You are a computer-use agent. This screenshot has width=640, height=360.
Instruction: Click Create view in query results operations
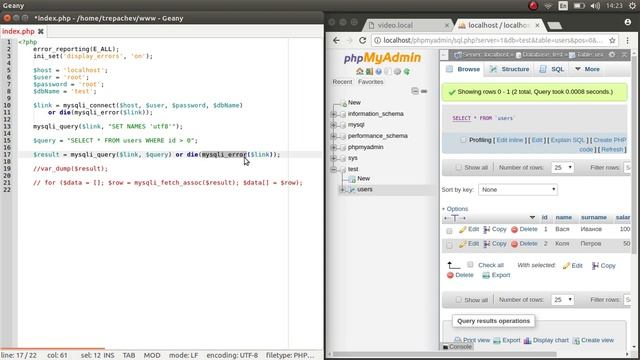(x=593, y=340)
